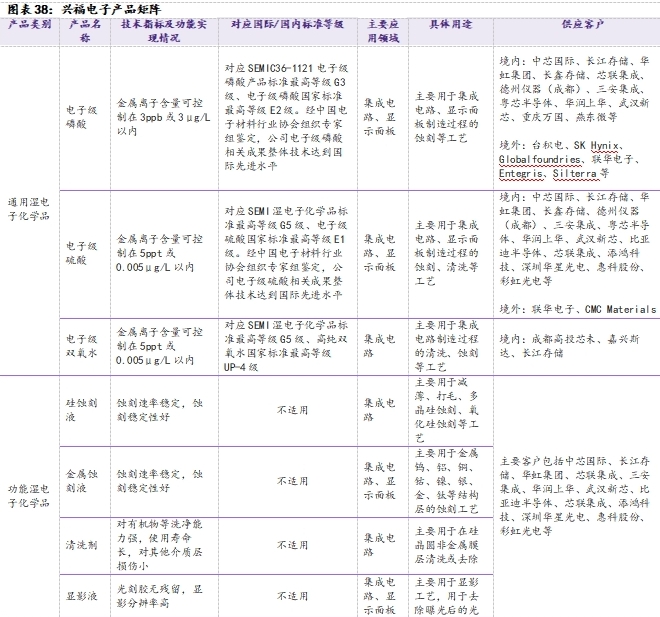Click the underlined word 'Silterra'
This screenshot has height=617, width=660.
[575, 173]
